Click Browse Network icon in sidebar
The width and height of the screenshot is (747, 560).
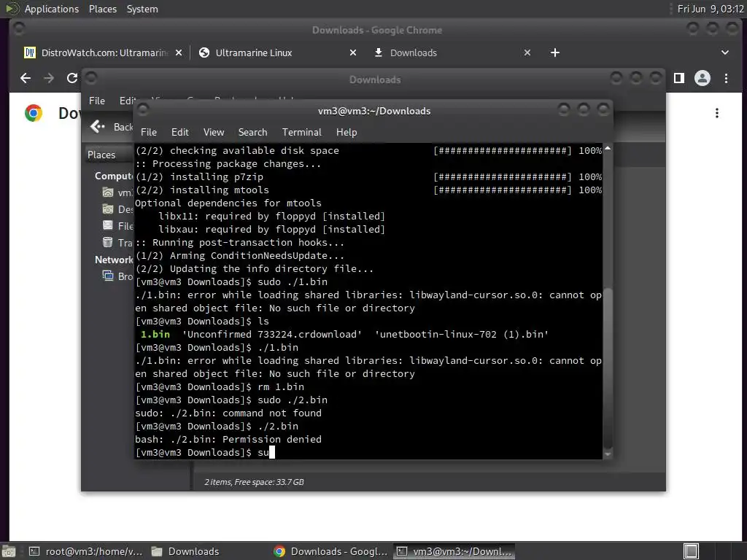point(108,276)
